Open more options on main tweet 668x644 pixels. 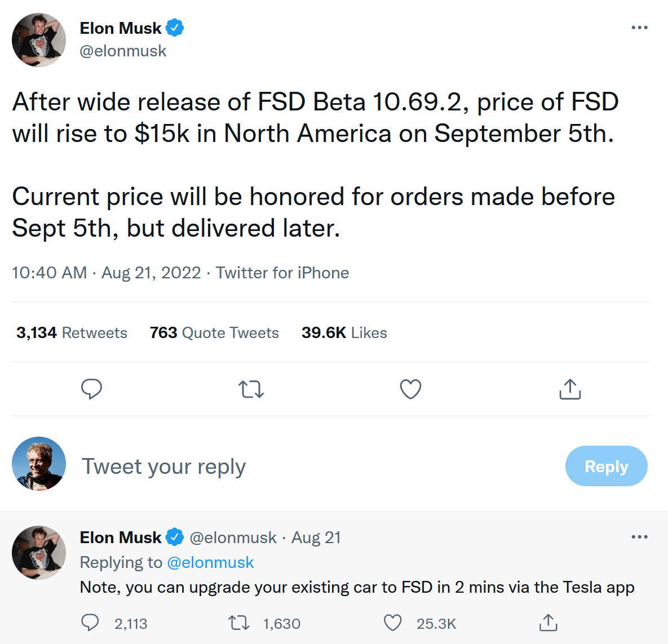pos(639,28)
